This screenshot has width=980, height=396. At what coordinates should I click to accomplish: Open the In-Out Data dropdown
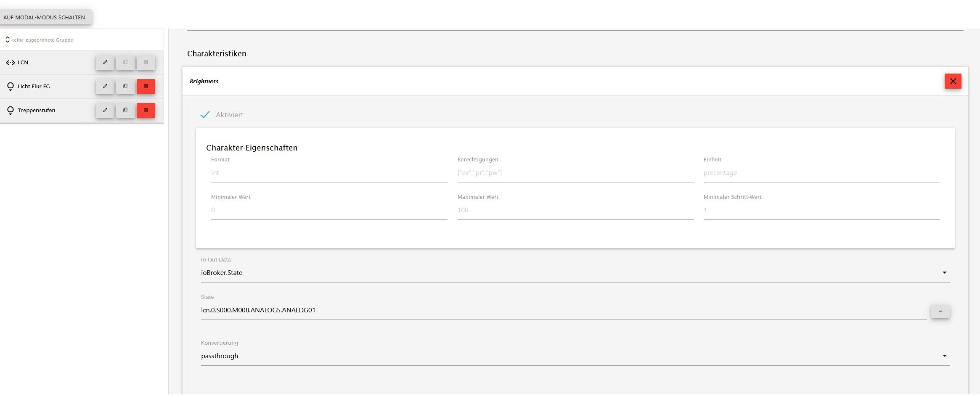(x=575, y=273)
